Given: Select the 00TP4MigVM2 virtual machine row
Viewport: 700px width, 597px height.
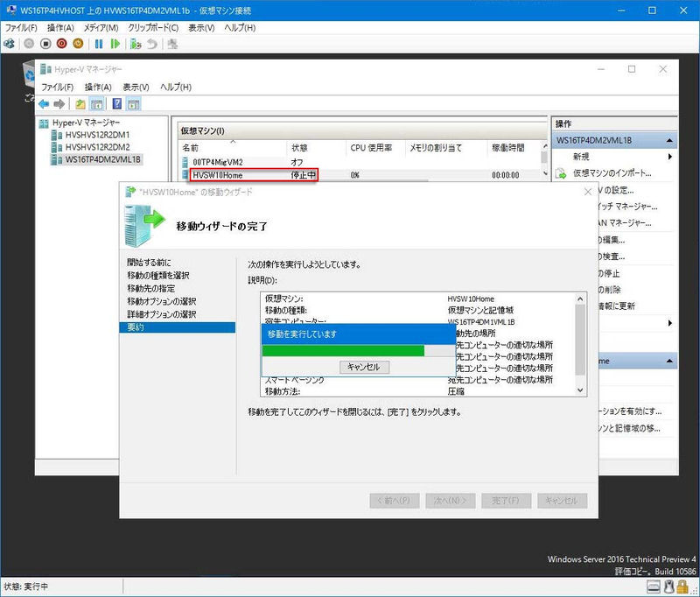Looking at the screenshot, I should click(360, 162).
